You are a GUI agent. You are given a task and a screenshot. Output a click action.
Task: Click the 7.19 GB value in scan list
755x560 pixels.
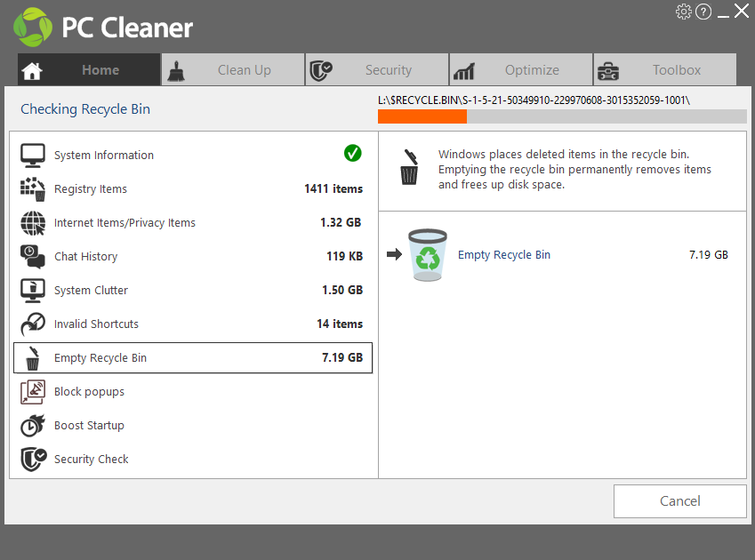342,357
